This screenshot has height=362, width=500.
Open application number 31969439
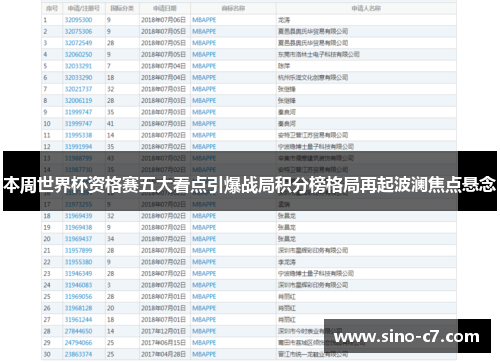coord(78,216)
